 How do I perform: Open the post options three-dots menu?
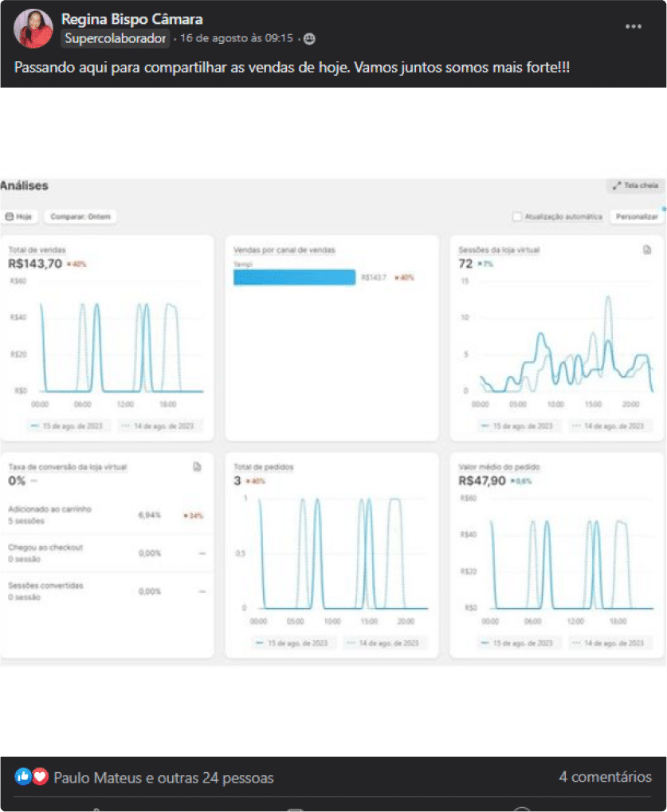634,26
